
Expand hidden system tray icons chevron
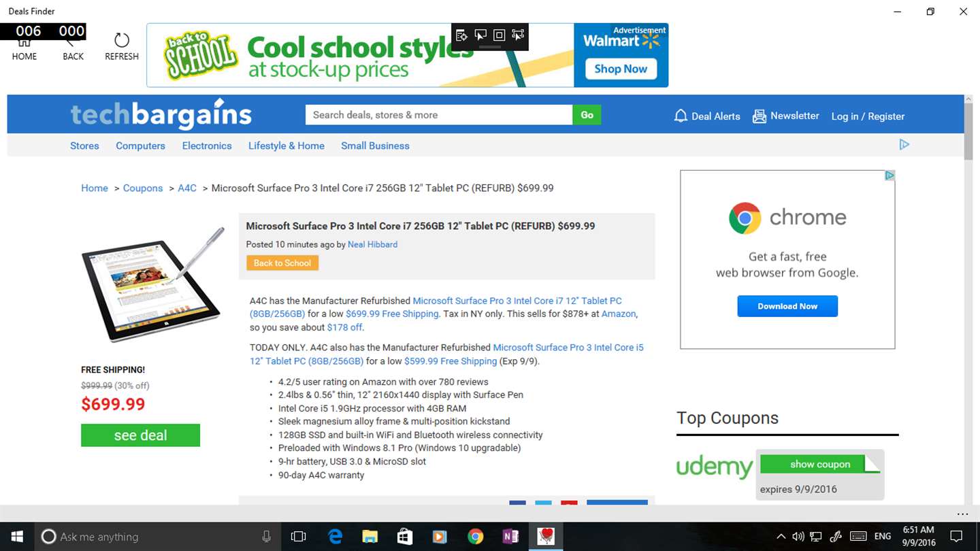click(781, 537)
